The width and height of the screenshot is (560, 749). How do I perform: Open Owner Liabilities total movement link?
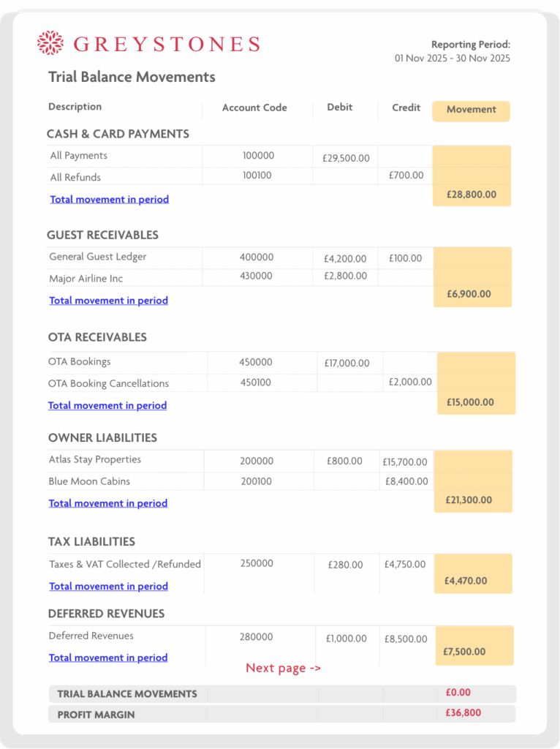pos(107,503)
